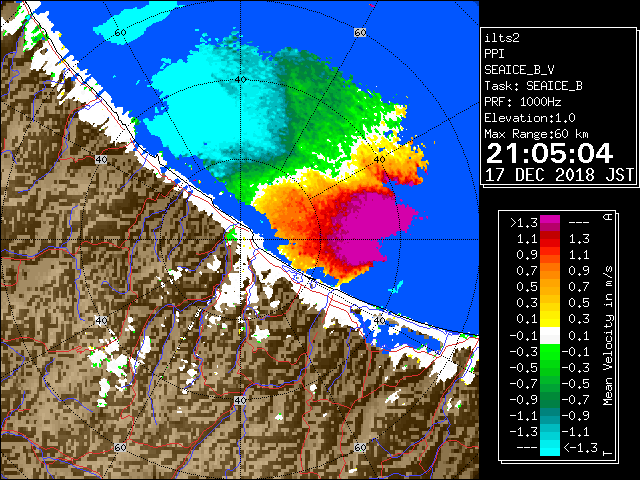The image size is (640, 480).
Task: Click the 'A' letter atop the legend
Action: coord(608,217)
